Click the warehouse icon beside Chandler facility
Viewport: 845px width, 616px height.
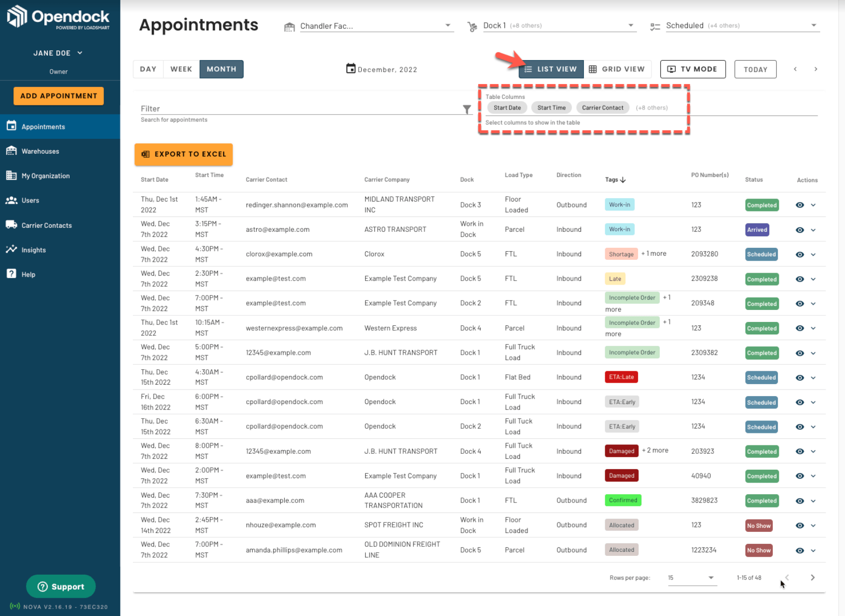coord(289,27)
